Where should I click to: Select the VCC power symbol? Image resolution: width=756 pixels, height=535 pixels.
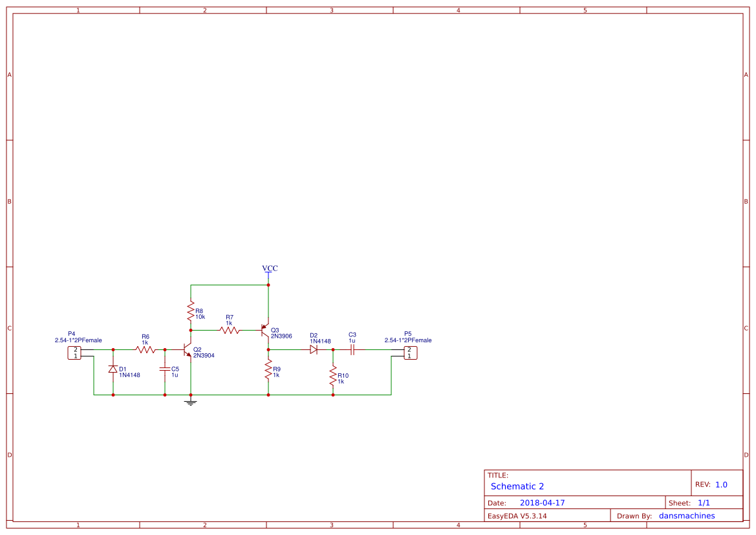tap(268, 272)
